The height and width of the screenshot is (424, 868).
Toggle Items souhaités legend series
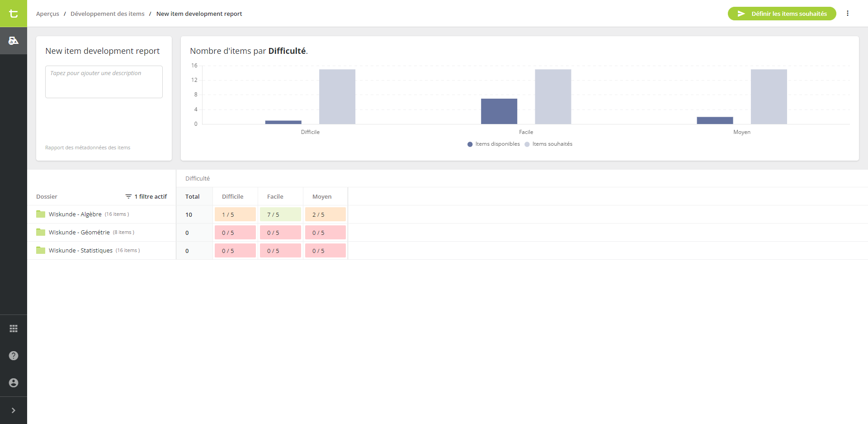point(548,144)
